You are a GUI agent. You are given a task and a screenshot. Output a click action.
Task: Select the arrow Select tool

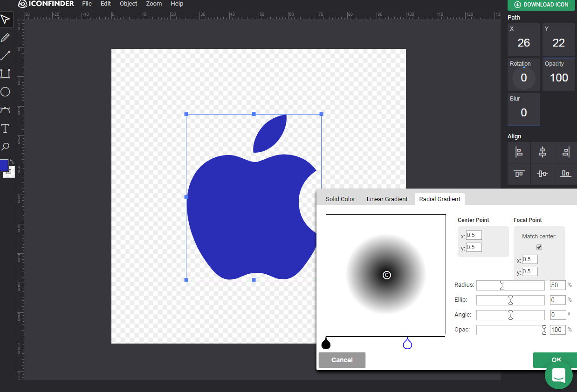[5, 20]
